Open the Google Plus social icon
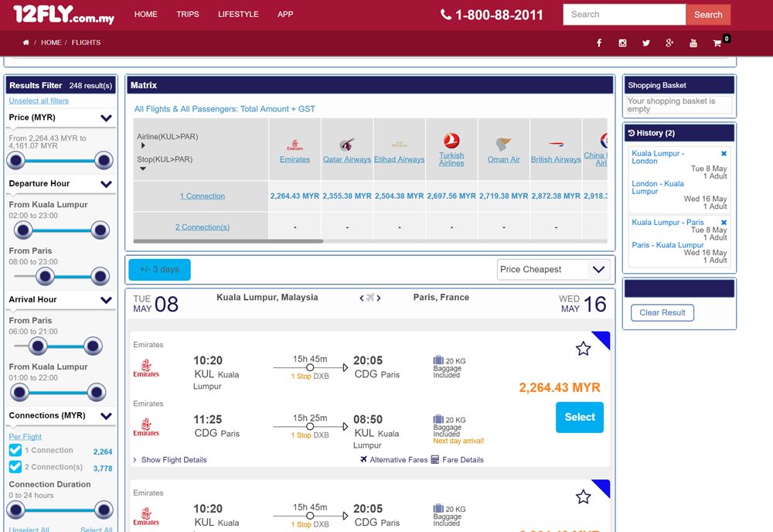Image resolution: width=773 pixels, height=532 pixels. [669, 43]
